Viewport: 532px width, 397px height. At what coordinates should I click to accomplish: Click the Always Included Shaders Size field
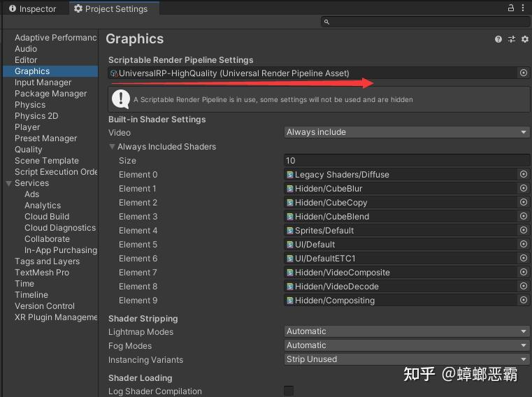(406, 161)
